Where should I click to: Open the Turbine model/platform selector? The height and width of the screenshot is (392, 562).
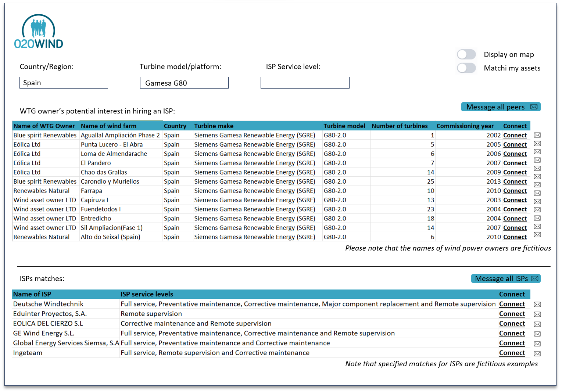[x=184, y=82]
